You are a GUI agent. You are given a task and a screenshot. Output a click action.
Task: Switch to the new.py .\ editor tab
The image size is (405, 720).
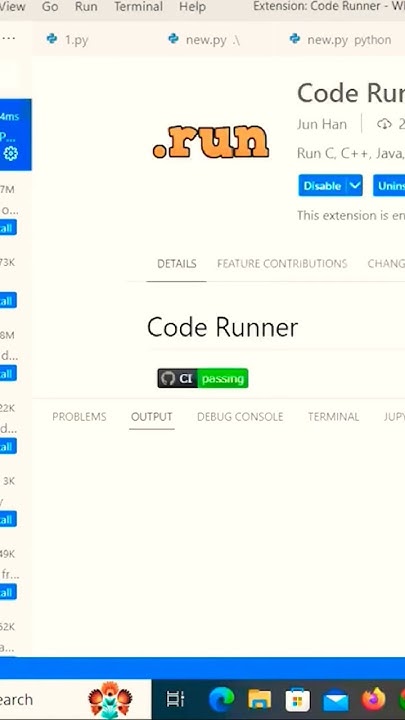tap(204, 39)
